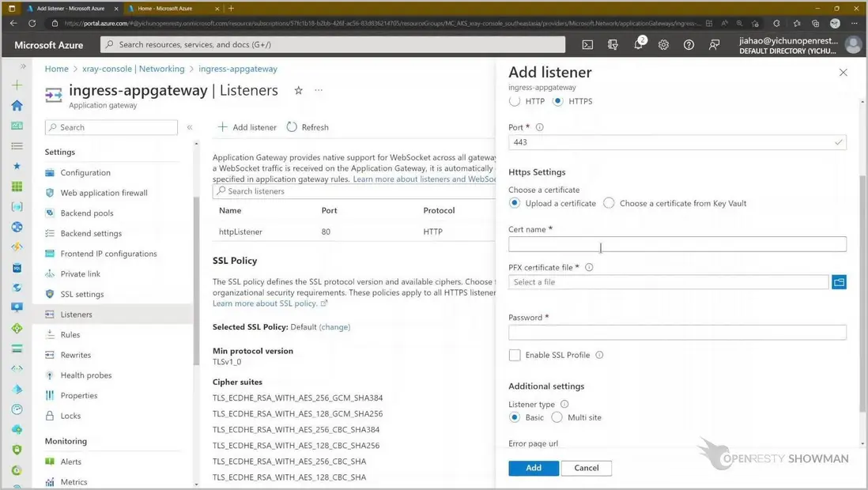Open Backend pools in settings menu
Image resolution: width=868 pixels, height=490 pixels.
[x=86, y=213]
